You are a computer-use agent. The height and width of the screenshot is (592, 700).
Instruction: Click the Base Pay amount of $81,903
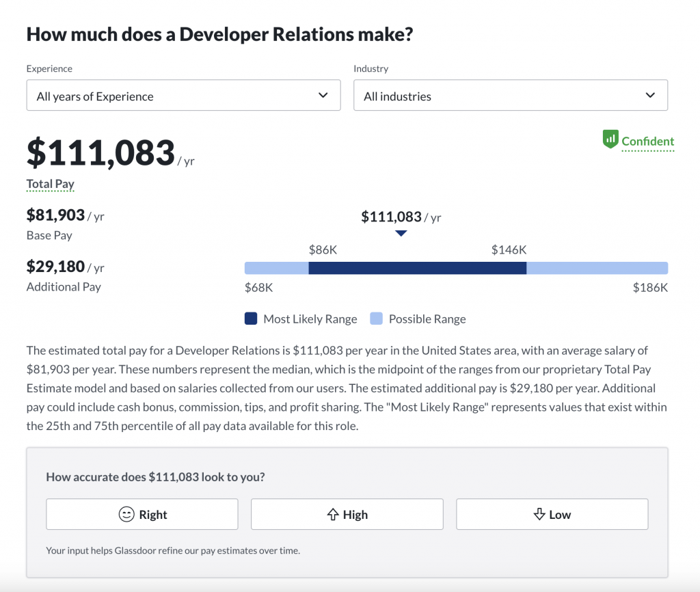click(x=56, y=215)
